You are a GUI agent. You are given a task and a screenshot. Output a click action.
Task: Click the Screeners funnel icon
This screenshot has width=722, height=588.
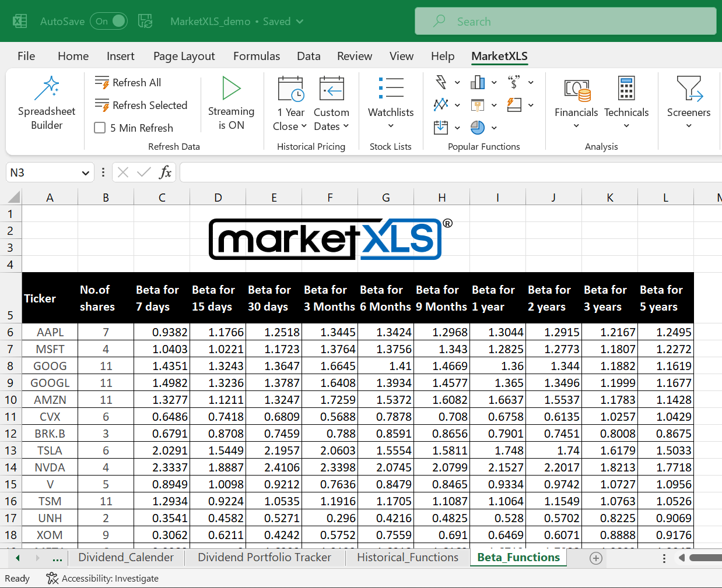(x=689, y=89)
